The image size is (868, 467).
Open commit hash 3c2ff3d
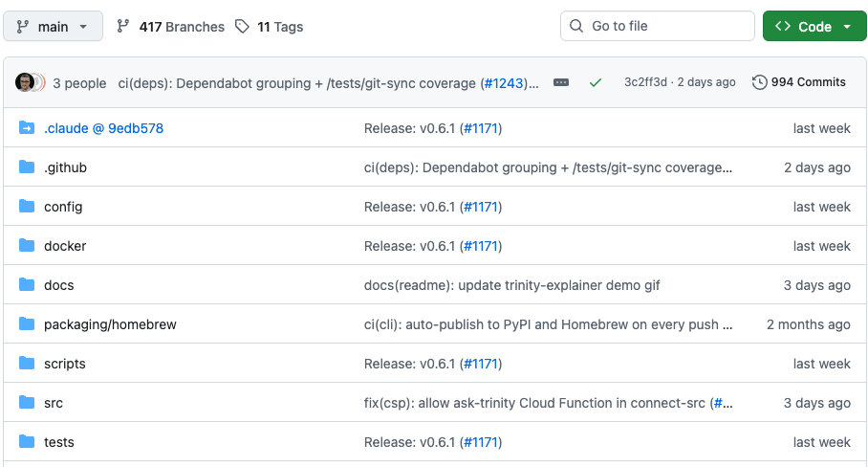click(x=645, y=82)
